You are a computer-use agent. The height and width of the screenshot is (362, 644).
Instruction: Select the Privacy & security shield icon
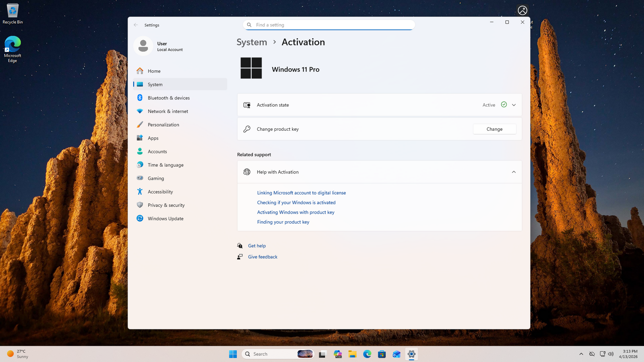[x=140, y=205]
